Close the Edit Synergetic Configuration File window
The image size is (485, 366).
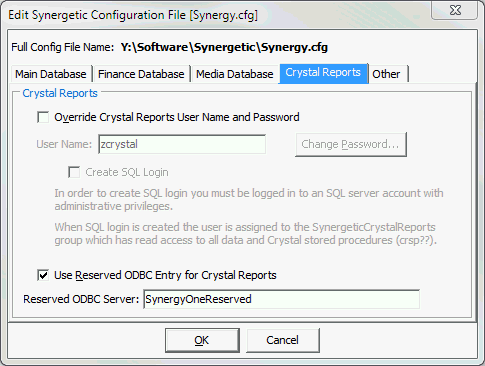point(455,10)
